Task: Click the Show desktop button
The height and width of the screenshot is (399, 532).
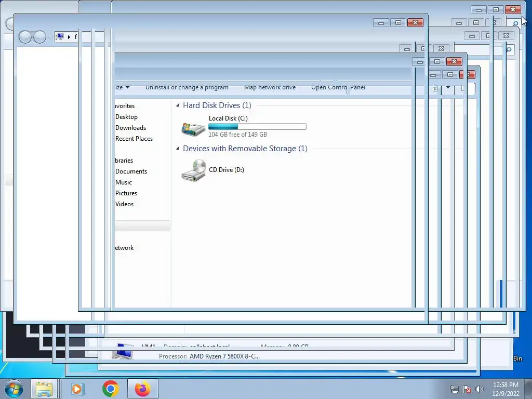Action: pyautogui.click(x=528, y=389)
